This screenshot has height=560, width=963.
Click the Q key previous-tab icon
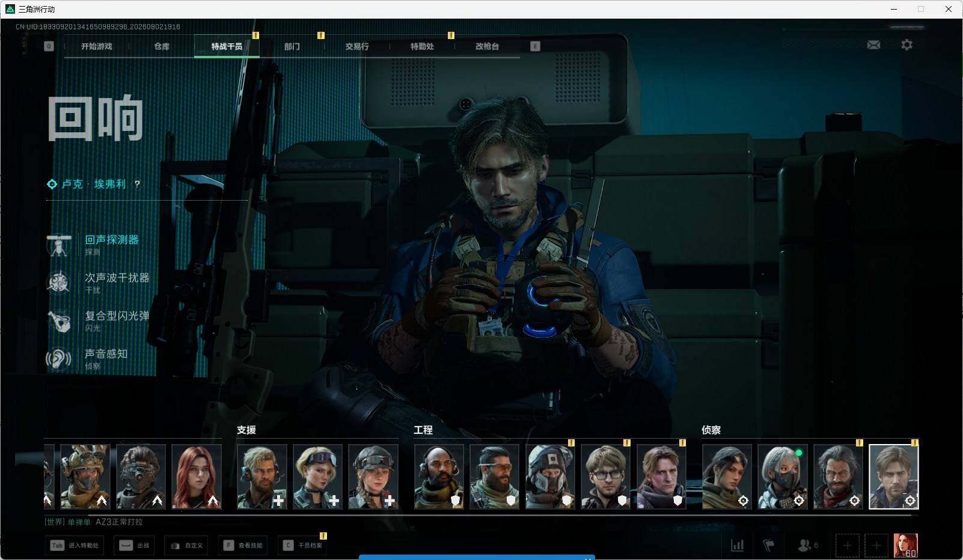coord(49,46)
